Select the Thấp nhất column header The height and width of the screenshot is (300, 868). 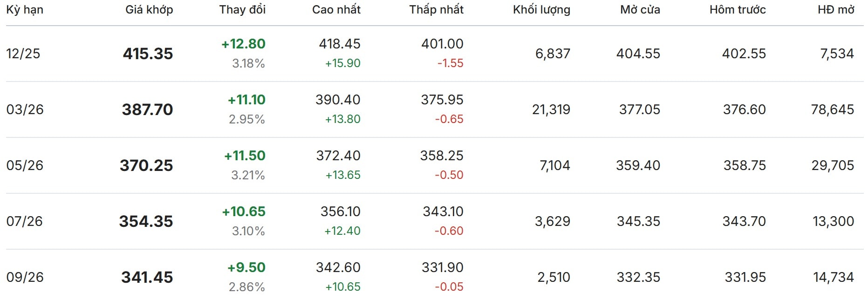436,10
